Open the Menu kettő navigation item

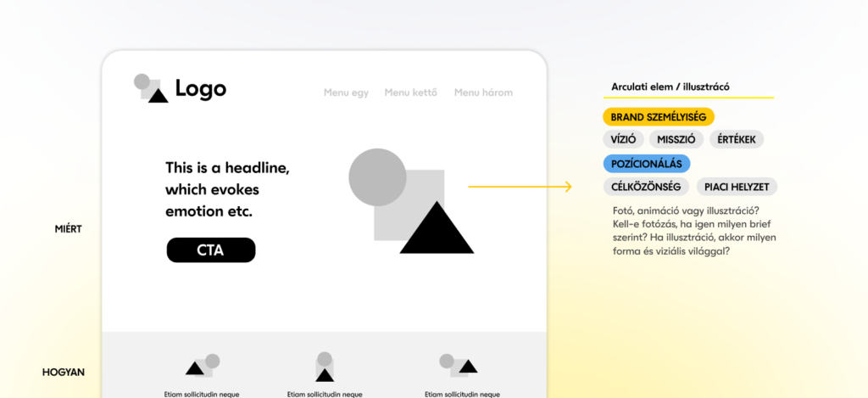(x=410, y=92)
